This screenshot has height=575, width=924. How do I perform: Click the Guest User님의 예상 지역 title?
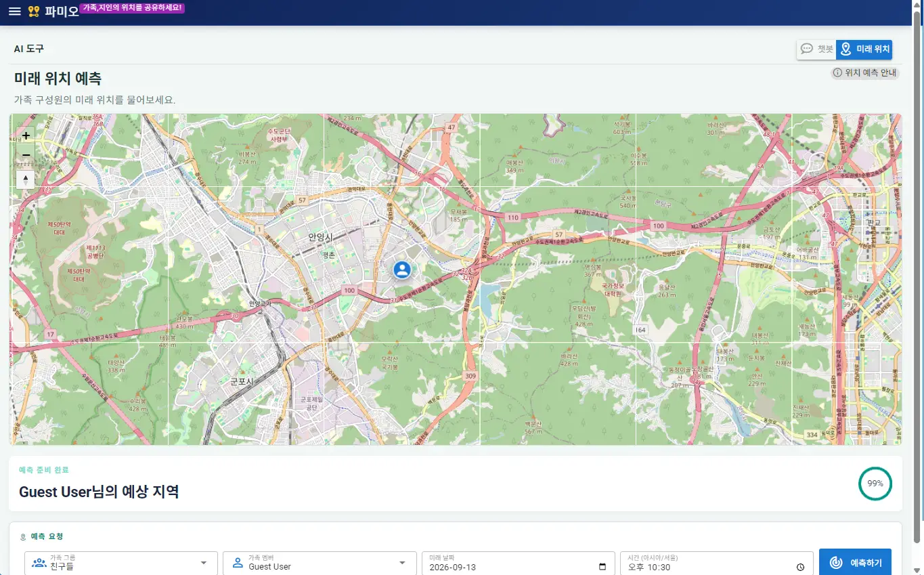point(99,492)
